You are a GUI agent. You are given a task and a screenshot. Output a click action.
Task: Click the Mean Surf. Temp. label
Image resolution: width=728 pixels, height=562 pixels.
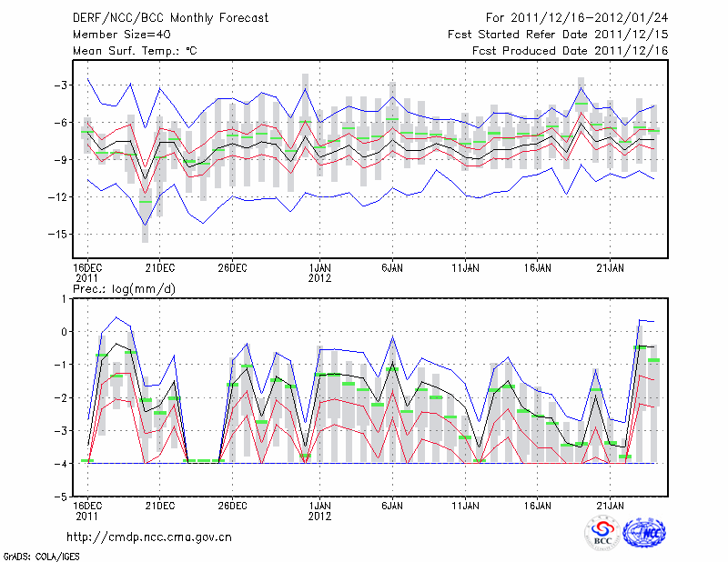tap(134, 51)
